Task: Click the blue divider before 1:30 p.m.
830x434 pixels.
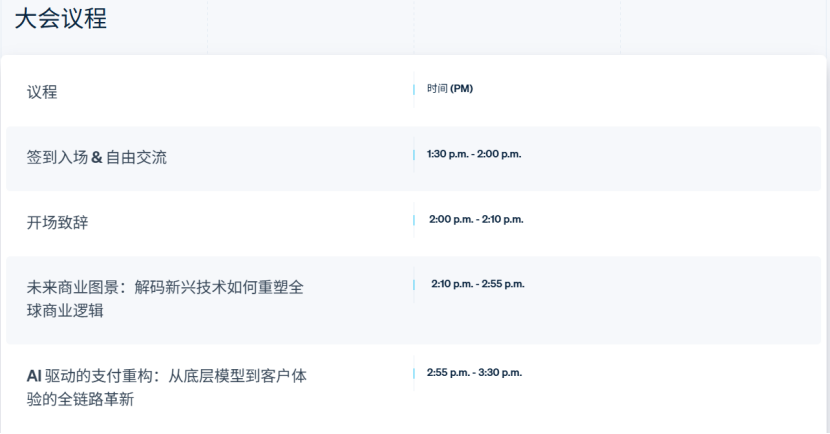Action: [414, 155]
